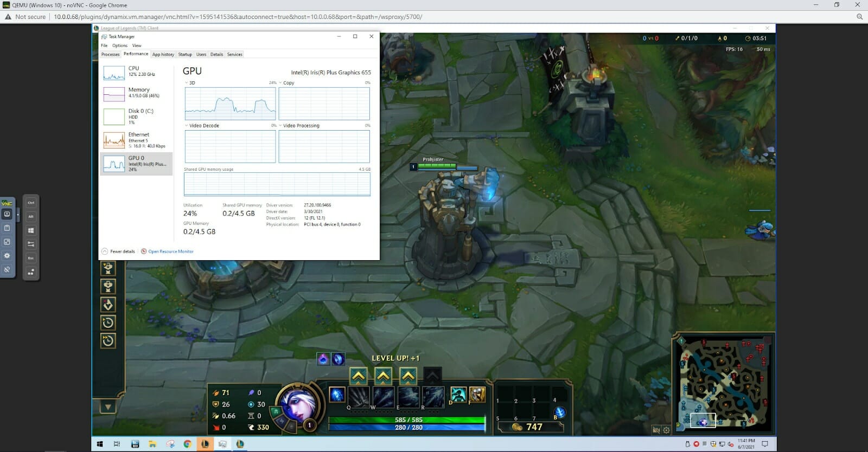868x452 pixels.
Task: Open the File menu in Task Manager
Action: pyautogui.click(x=104, y=46)
